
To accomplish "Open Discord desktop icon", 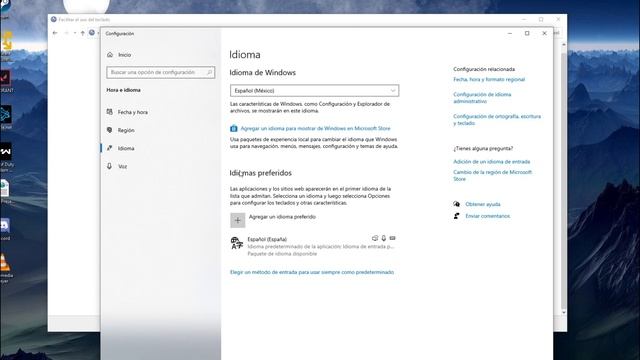I will pyautogui.click(x=5, y=229).
